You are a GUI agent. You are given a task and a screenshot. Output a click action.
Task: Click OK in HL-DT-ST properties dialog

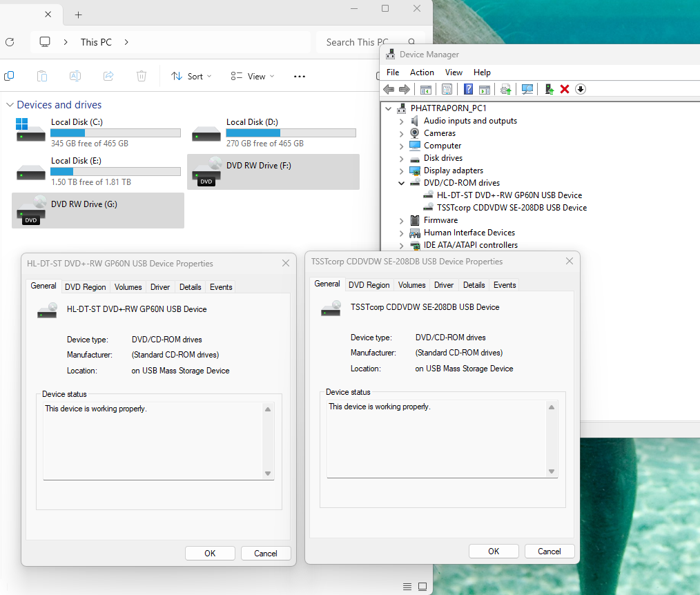click(x=210, y=554)
